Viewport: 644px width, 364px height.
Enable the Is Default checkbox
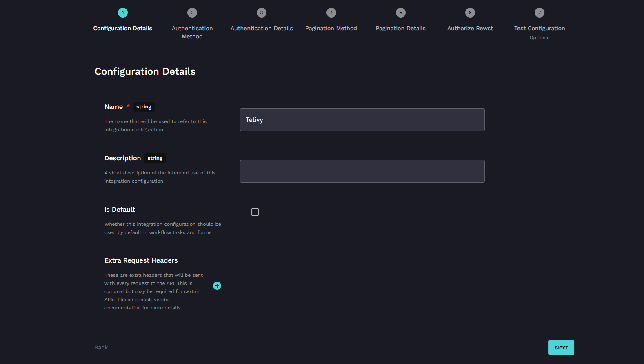pos(255,212)
